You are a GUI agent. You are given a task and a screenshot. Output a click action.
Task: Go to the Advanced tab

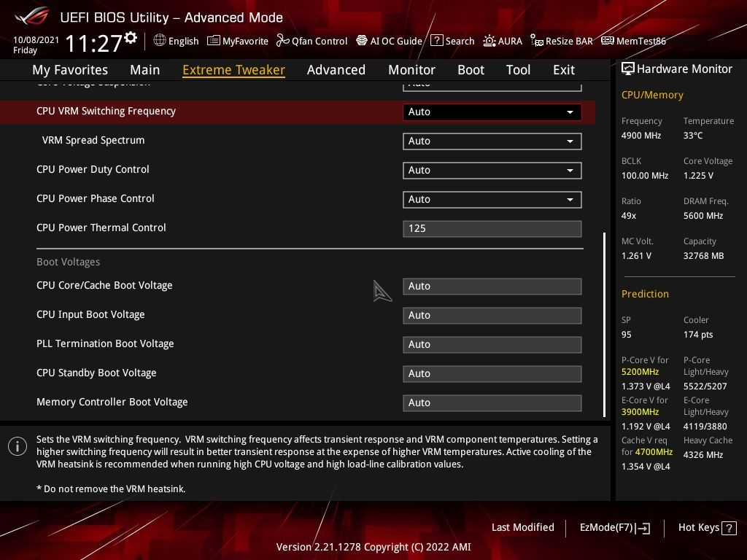336,70
